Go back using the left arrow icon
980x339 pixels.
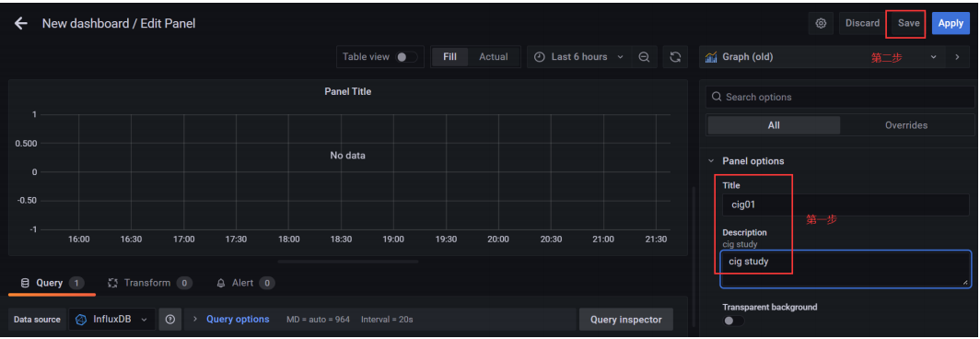21,24
